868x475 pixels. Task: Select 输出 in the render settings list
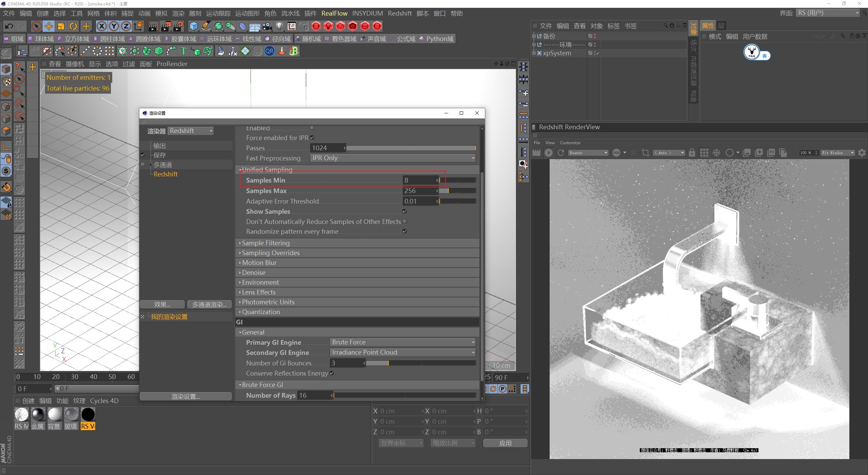pyautogui.click(x=160, y=146)
